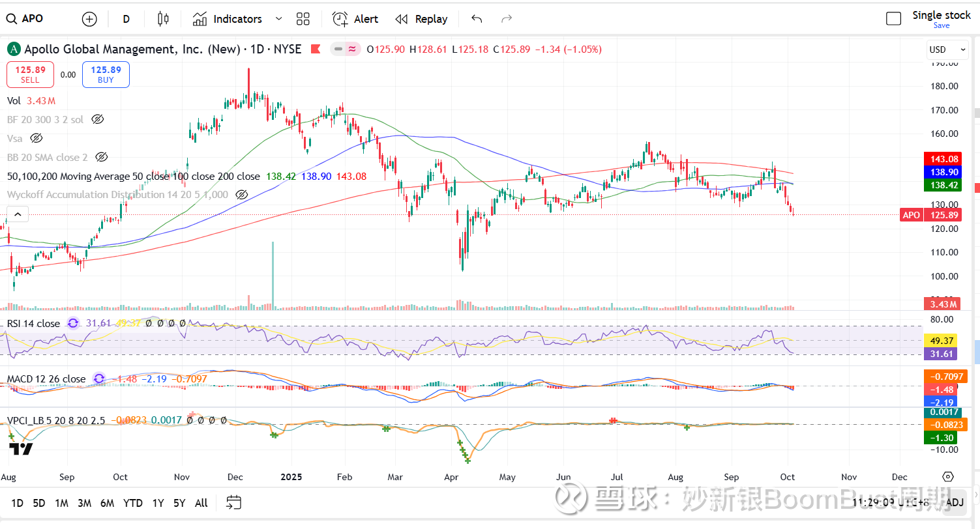Toggle visibility of BF 20 300 indicator
Image resolution: width=980 pixels, height=529 pixels.
pos(98,119)
